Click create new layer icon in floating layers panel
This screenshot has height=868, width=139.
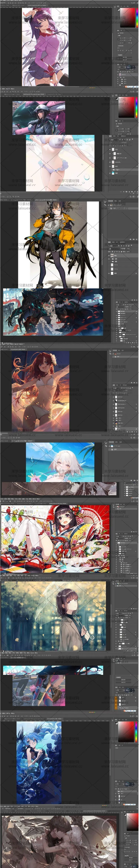pos(135,192)
